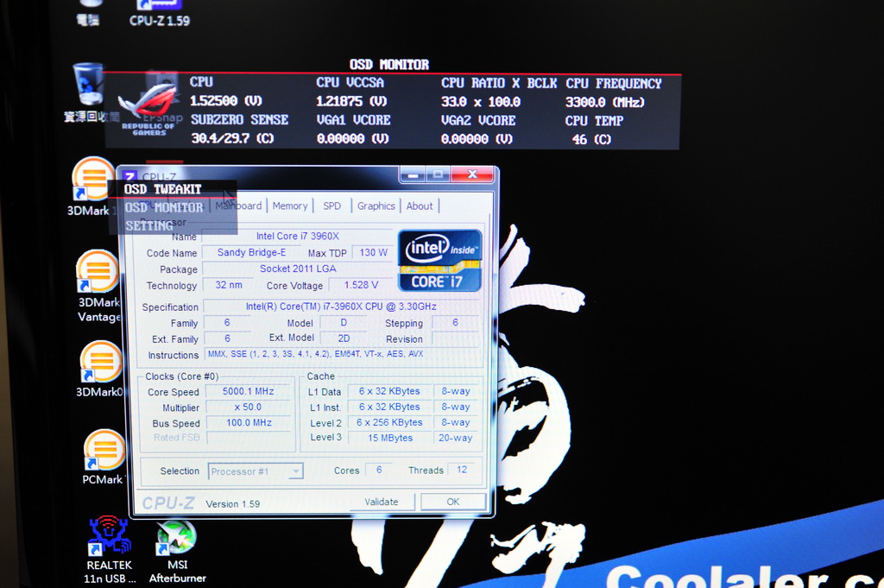Click the ROG Republic of Gamers logo
This screenshot has height=588, width=884.
(x=148, y=108)
